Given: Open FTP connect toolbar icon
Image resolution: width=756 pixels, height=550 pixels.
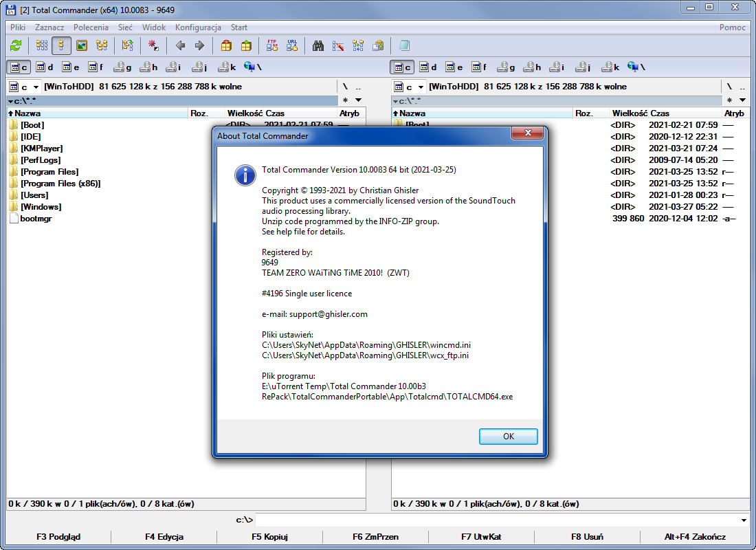Looking at the screenshot, I should tap(272, 46).
